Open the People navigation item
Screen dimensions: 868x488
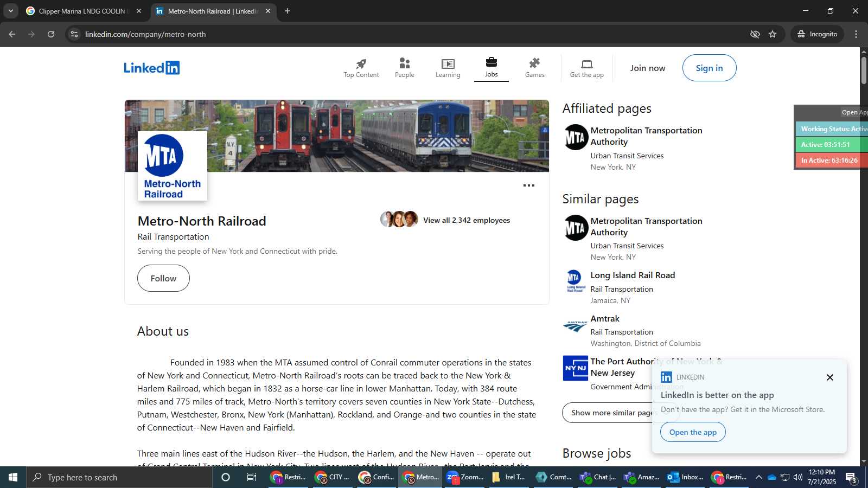click(404, 68)
